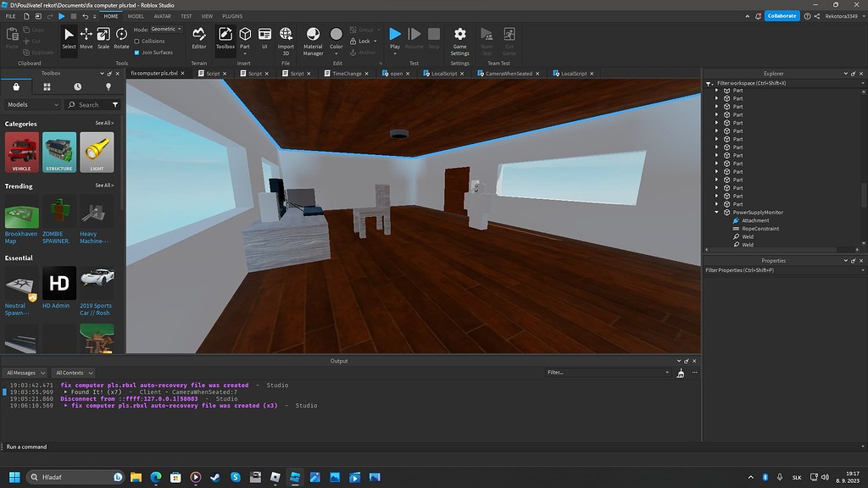This screenshot has height=488, width=868.
Task: Open See All for Categories
Action: [x=104, y=123]
